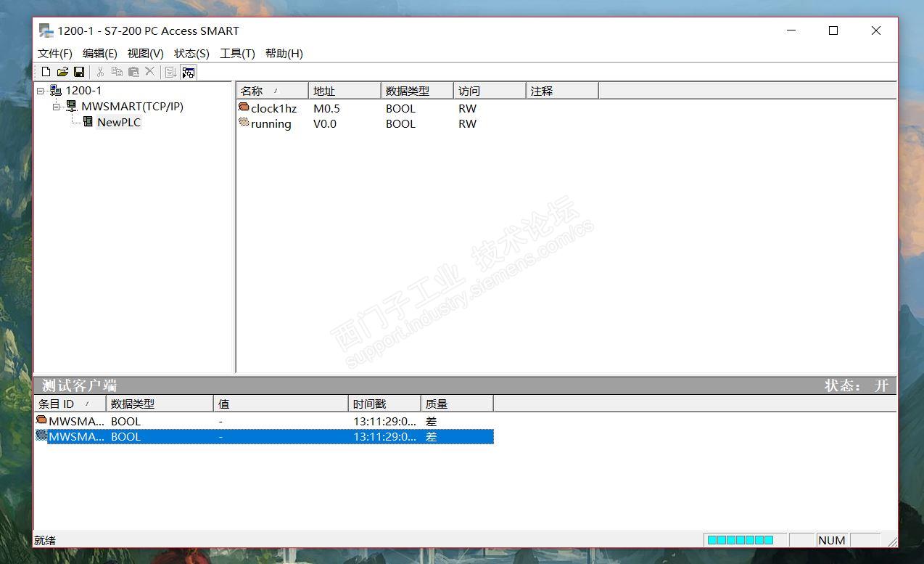Screen dimensions: 924x564
Task: Click the clock1hz item tag icon
Action: (244, 107)
